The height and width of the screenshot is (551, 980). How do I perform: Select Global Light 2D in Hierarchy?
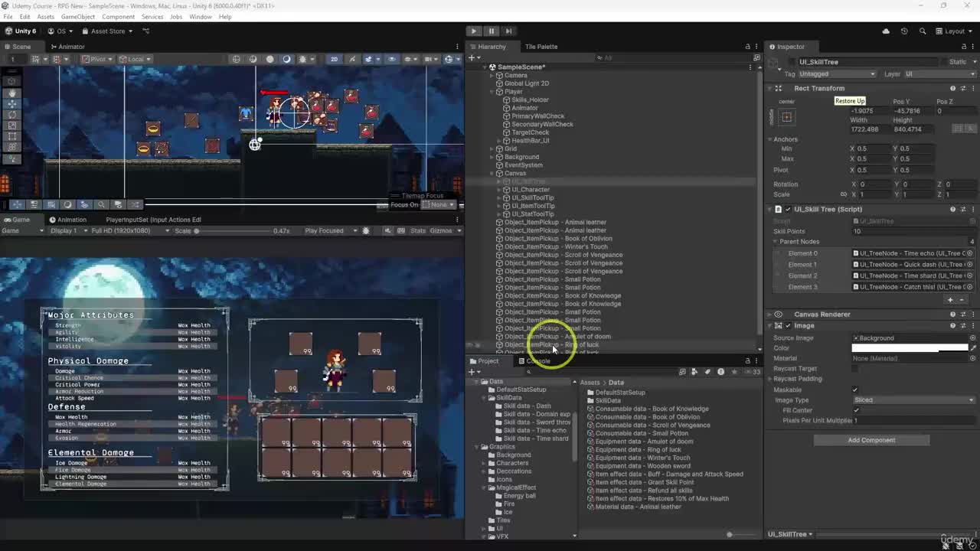(x=526, y=83)
